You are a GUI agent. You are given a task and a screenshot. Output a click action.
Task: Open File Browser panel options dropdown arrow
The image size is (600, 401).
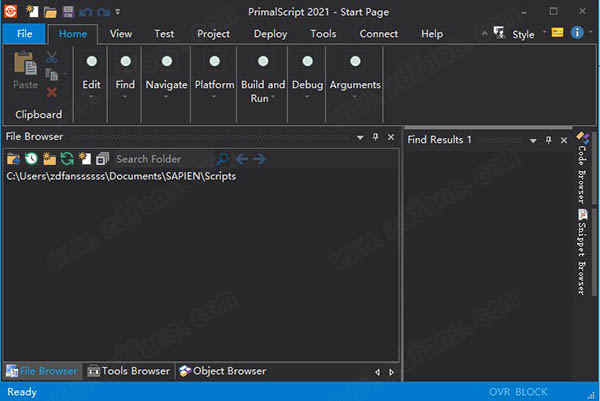click(360, 137)
